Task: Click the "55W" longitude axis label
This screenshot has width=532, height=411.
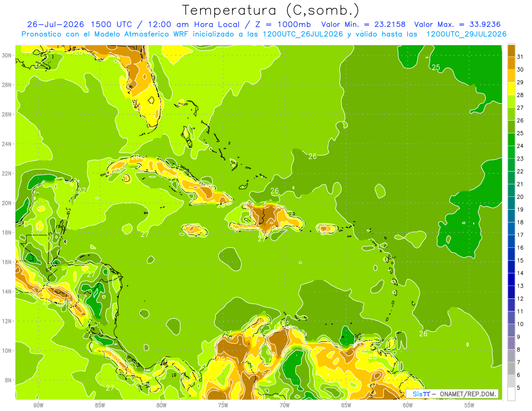Action: coord(469,405)
